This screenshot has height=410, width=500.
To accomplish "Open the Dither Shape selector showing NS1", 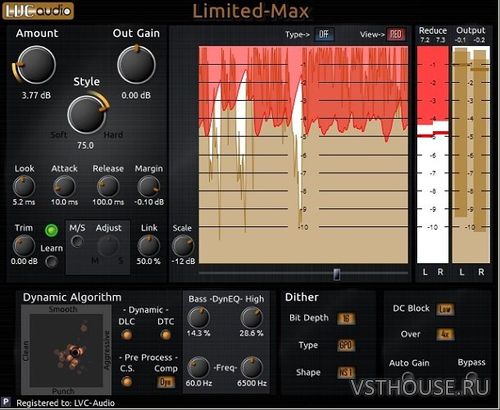I will 346,372.
